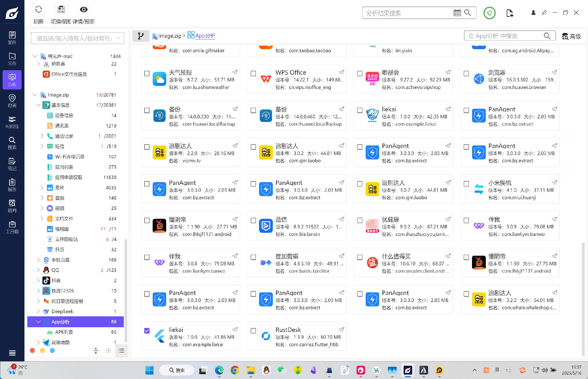The image size is (588, 379).
Task: Check the RustDesk app checkbox
Action: (253, 331)
